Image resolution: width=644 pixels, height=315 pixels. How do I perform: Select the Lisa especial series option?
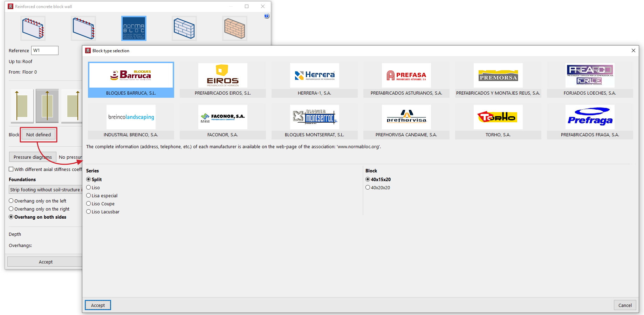point(89,196)
